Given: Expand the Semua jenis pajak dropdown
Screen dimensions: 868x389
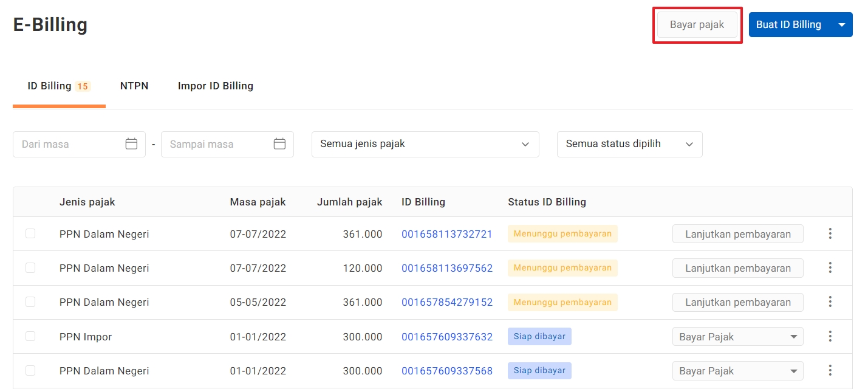Looking at the screenshot, I should click(x=425, y=144).
